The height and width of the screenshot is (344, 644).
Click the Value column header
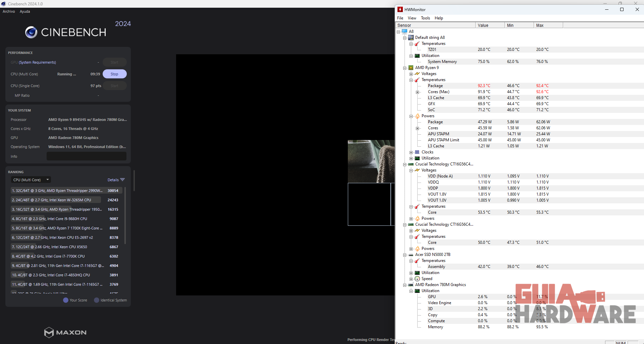pos(490,25)
